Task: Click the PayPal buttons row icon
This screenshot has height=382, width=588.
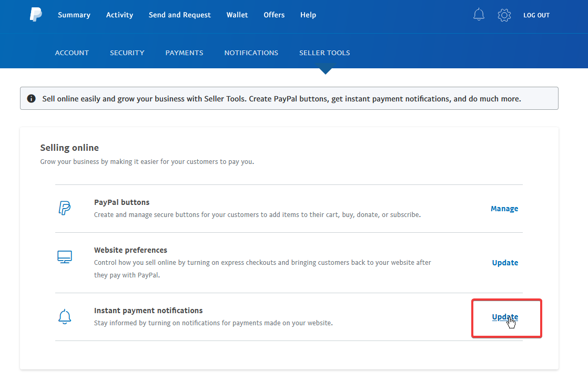Action: pyautogui.click(x=64, y=208)
